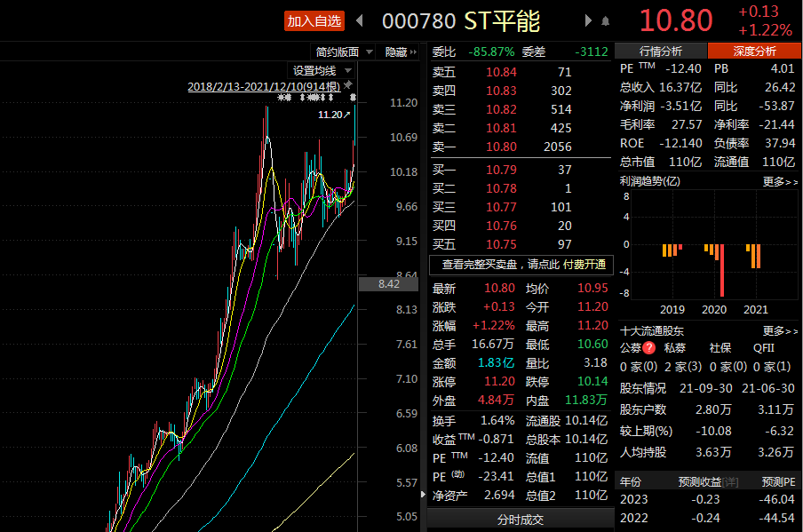803x532 pixels.
Task: Click the stock name 000780 ST平能
Action: (460, 21)
